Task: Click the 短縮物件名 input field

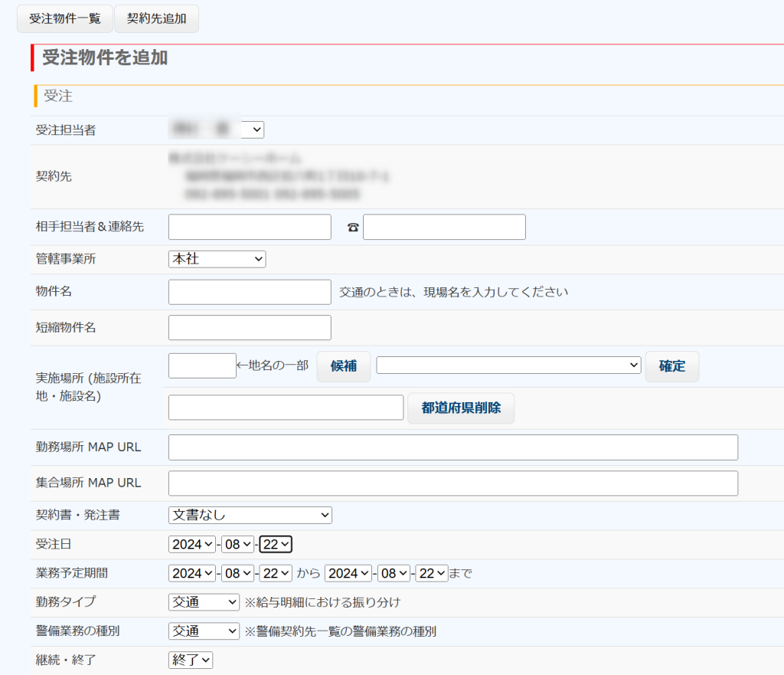Action: [250, 327]
